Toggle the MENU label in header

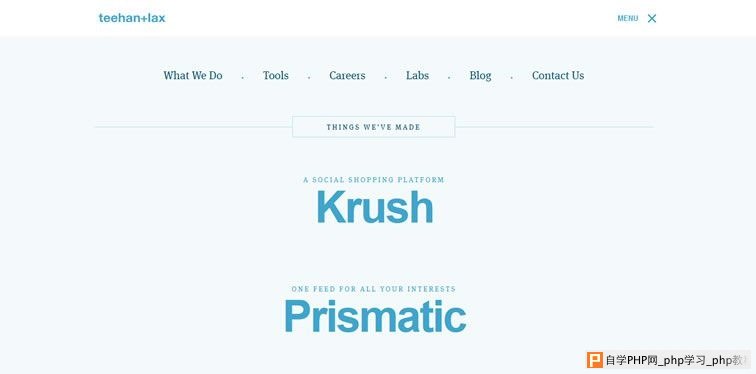point(628,18)
